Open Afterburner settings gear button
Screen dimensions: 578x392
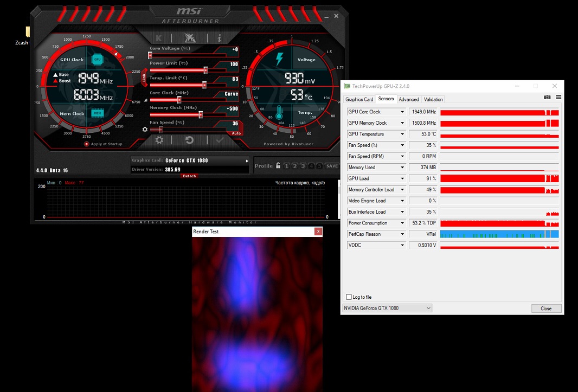(159, 140)
